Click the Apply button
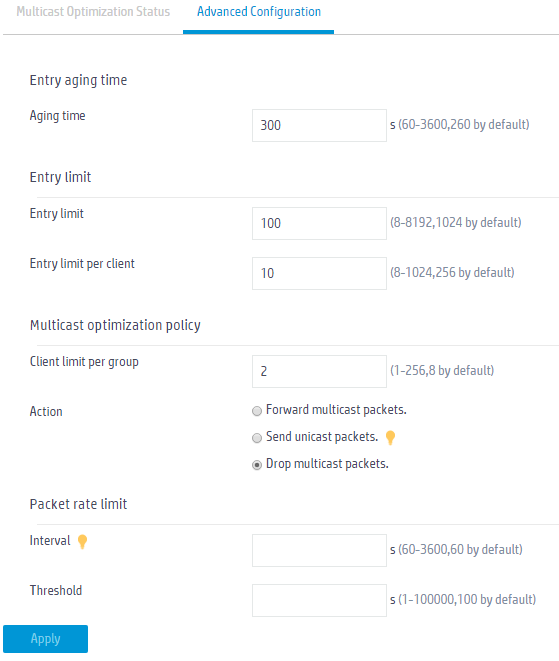 (x=46, y=639)
